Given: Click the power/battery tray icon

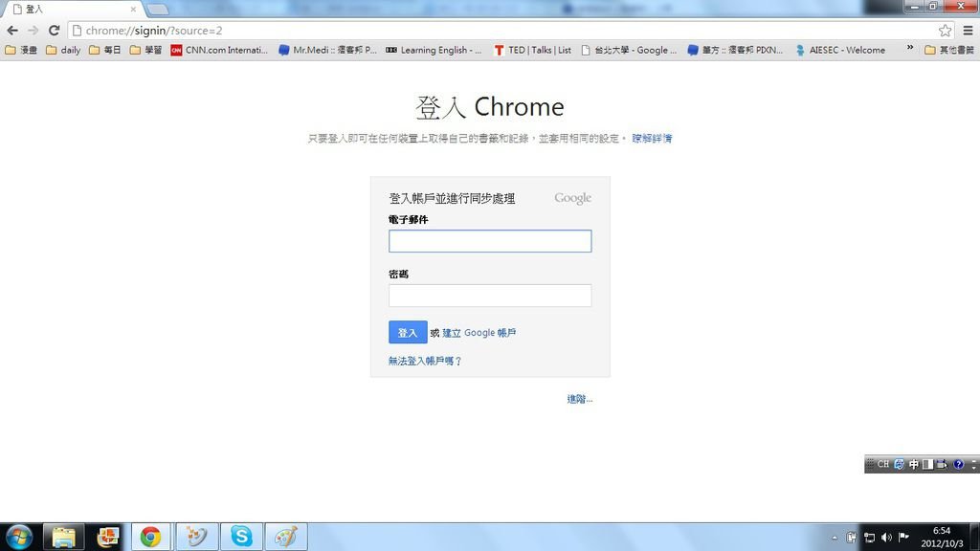Looking at the screenshot, I should 851,538.
